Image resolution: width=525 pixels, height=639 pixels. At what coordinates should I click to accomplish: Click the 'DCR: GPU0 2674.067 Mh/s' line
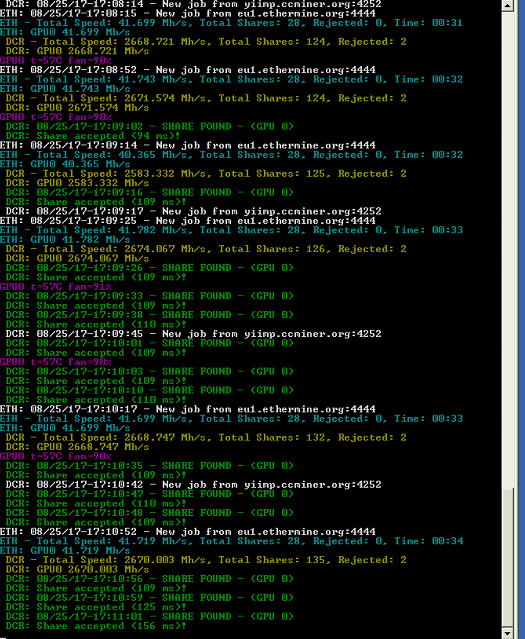pos(77,258)
